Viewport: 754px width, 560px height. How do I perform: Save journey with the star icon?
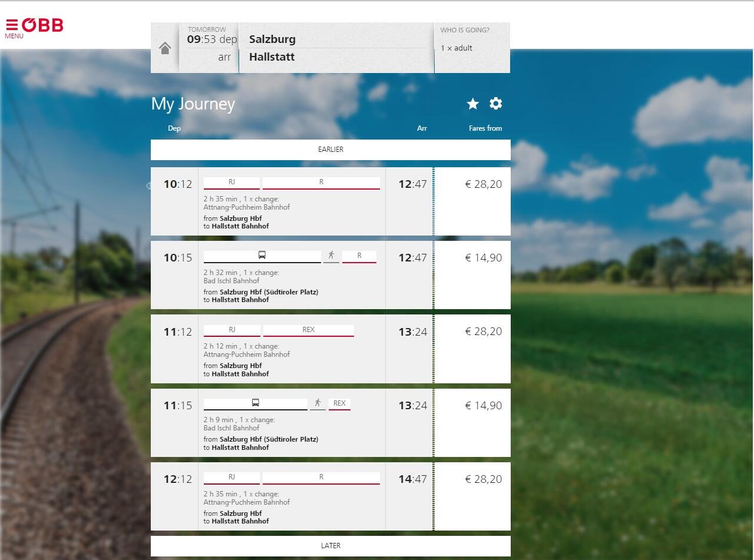(x=472, y=104)
